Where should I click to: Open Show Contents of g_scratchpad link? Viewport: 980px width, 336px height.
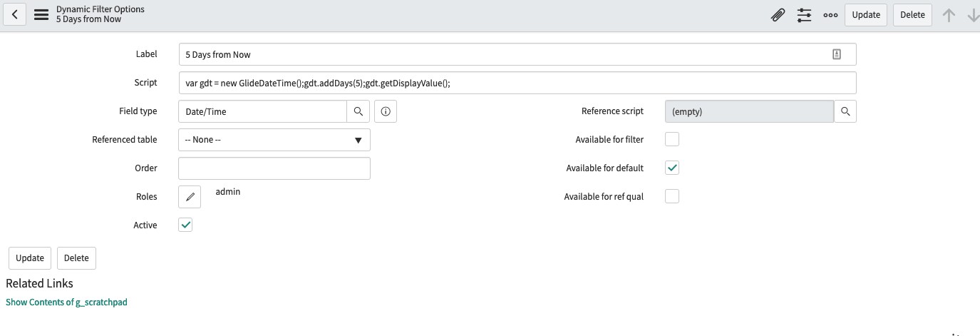click(66, 302)
